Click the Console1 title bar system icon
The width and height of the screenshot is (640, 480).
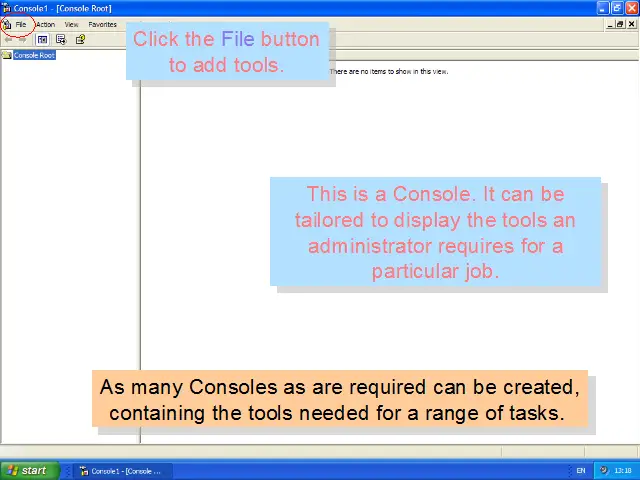coord(6,8)
